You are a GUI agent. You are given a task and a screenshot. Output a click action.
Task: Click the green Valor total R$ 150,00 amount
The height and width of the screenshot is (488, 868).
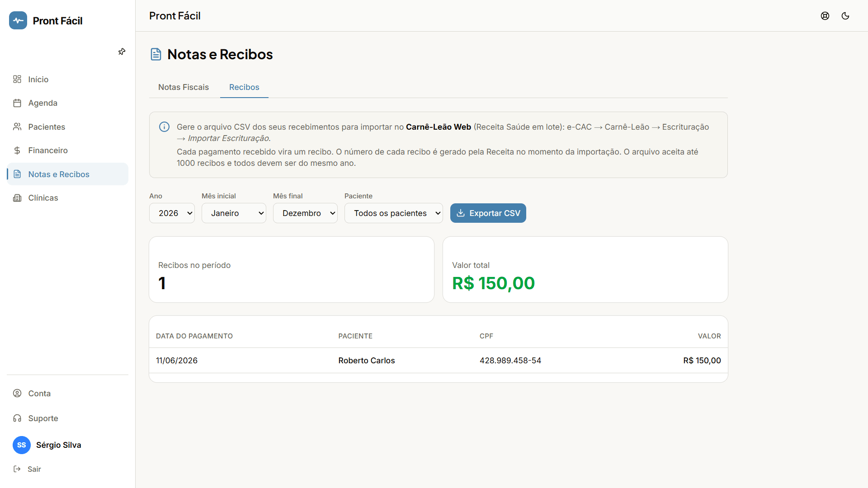point(494,283)
